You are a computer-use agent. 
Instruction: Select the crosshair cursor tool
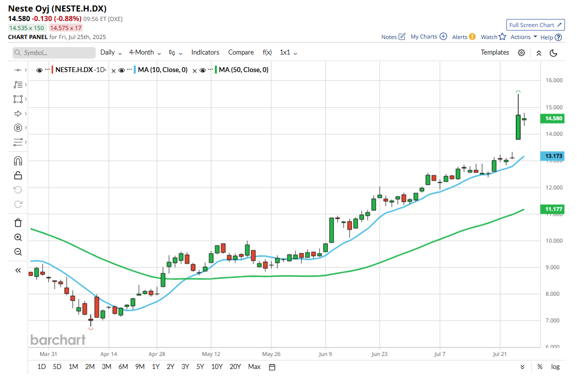[18, 70]
